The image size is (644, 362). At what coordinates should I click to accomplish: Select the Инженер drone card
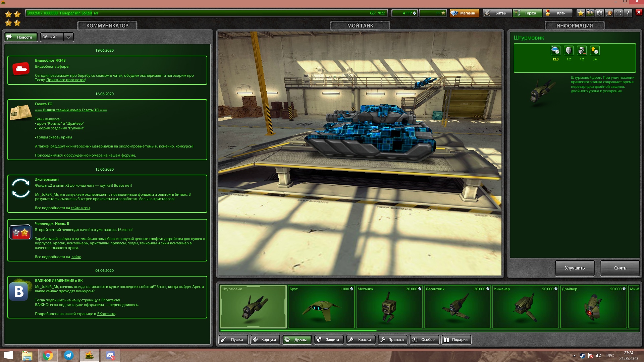coord(526,307)
